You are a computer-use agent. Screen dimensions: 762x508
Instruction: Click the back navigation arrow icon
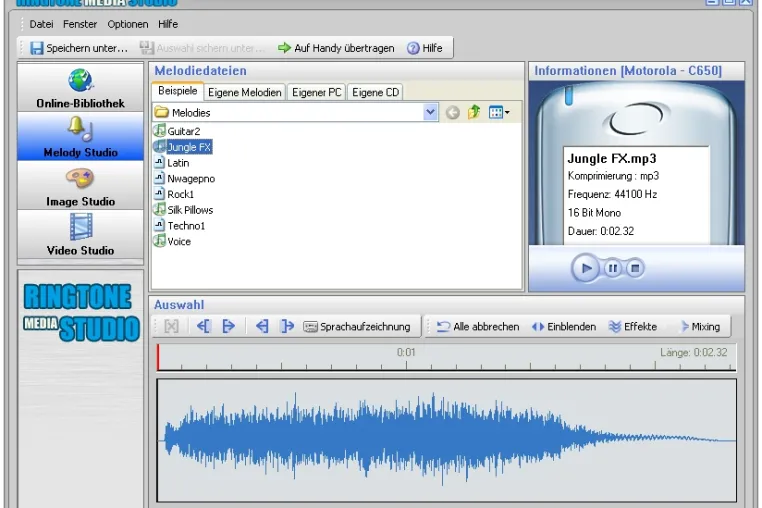pyautogui.click(x=452, y=113)
